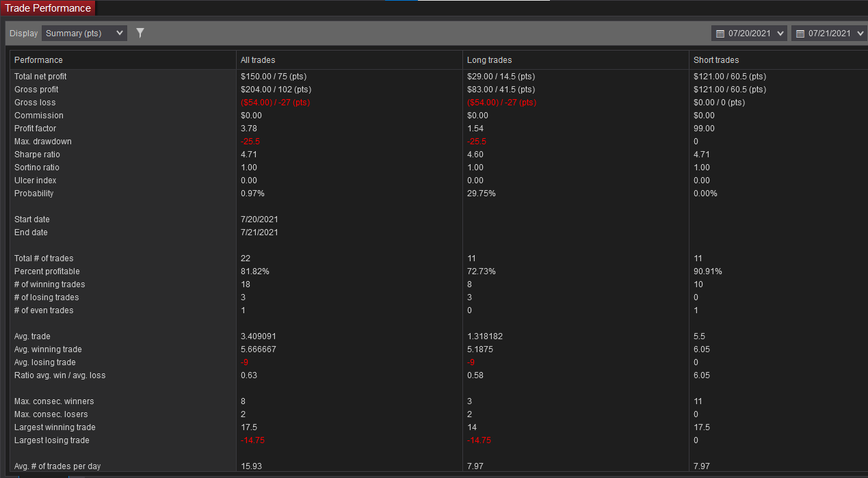This screenshot has height=478, width=868.
Task: Expand the 07/20/2021 start date dropdown arrow
Action: (781, 34)
